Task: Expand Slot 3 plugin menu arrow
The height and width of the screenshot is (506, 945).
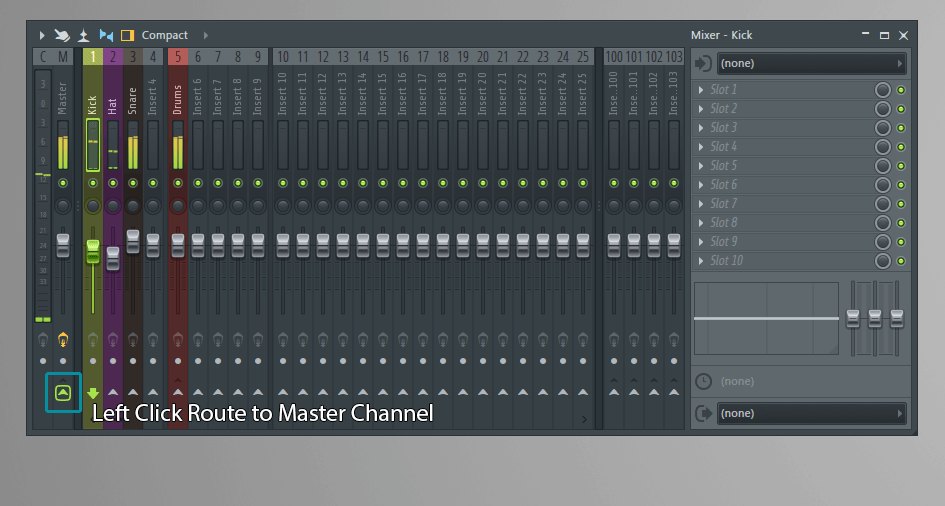Action: point(701,128)
